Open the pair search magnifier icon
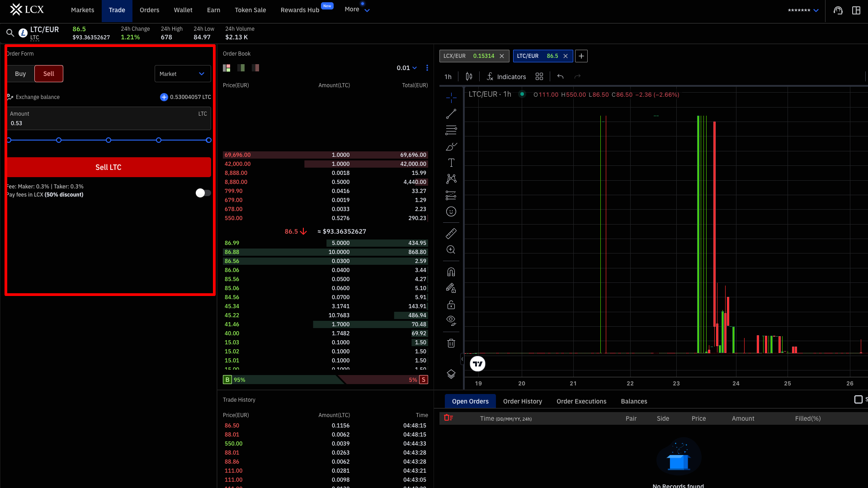Image resolution: width=868 pixels, height=488 pixels. click(x=10, y=33)
